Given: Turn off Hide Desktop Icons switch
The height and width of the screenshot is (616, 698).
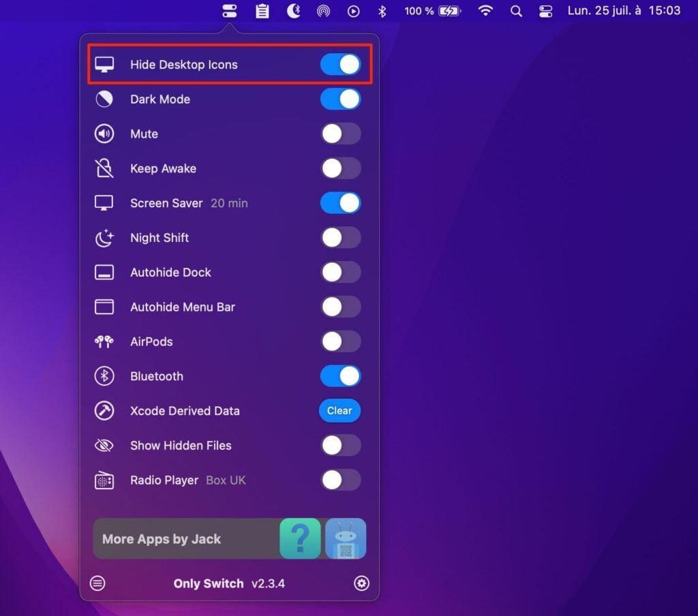Looking at the screenshot, I should point(341,65).
